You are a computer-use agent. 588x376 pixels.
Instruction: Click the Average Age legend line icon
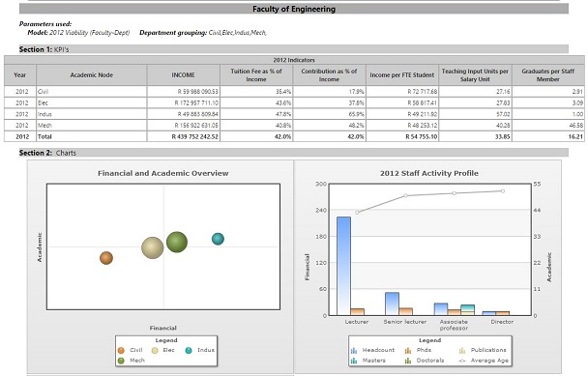pyautogui.click(x=462, y=361)
